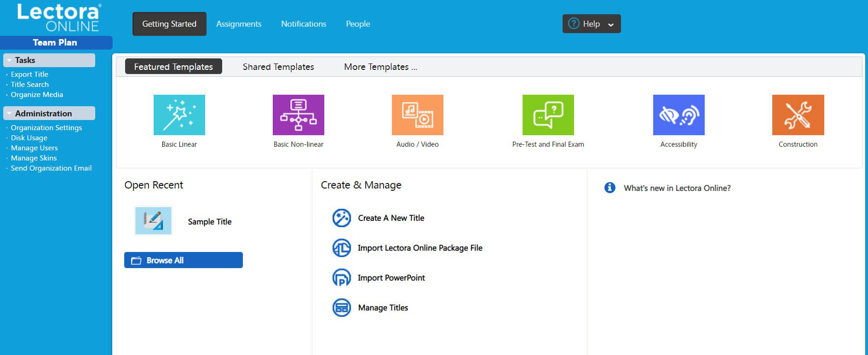Image resolution: width=868 pixels, height=355 pixels.
Task: Click the Basic Linear label
Action: coord(179,144)
